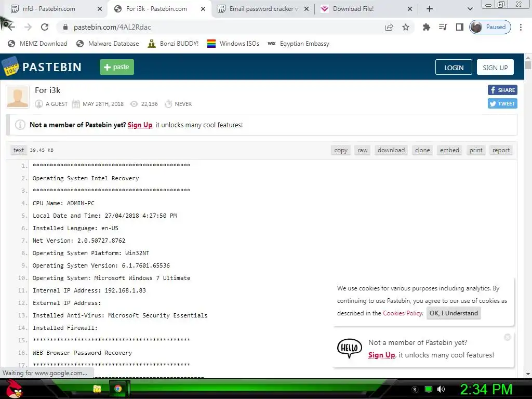Click the 'CPU Name: ADMIN-PC' line
The height and width of the screenshot is (399, 532).
(x=63, y=203)
